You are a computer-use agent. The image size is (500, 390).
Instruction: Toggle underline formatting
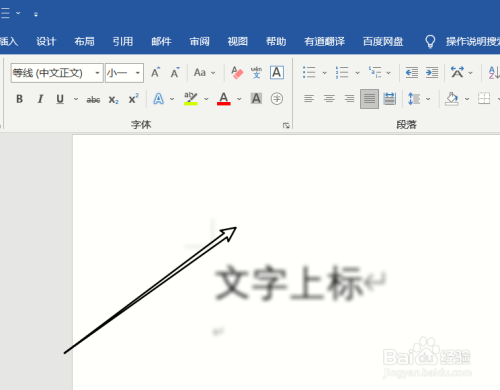coord(60,99)
